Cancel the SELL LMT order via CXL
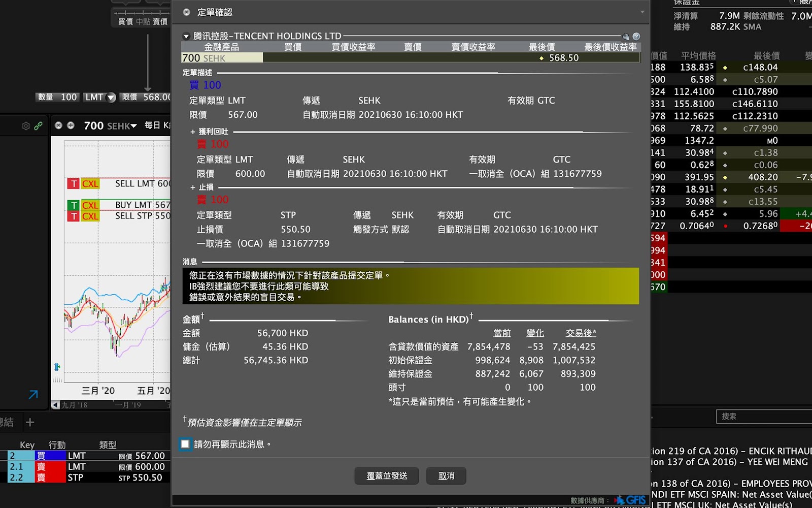Viewport: 812px width, 508px height. [x=90, y=183]
